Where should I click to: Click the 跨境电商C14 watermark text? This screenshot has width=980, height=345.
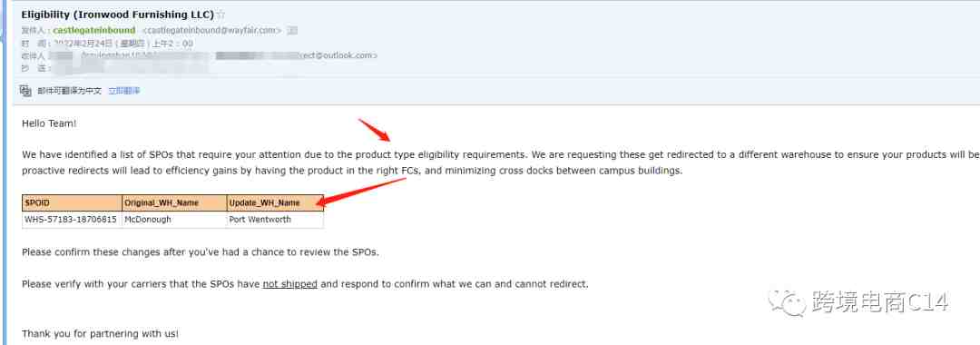[880, 302]
